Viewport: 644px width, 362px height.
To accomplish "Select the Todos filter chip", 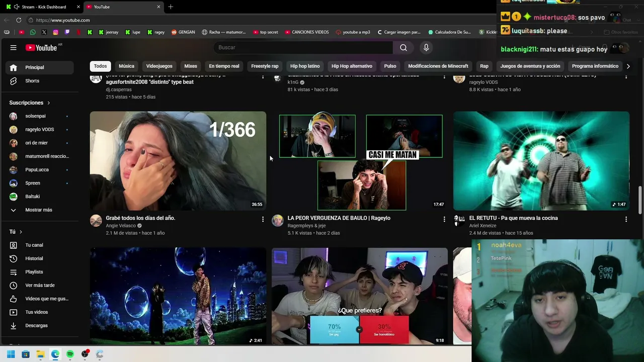I will (x=100, y=66).
